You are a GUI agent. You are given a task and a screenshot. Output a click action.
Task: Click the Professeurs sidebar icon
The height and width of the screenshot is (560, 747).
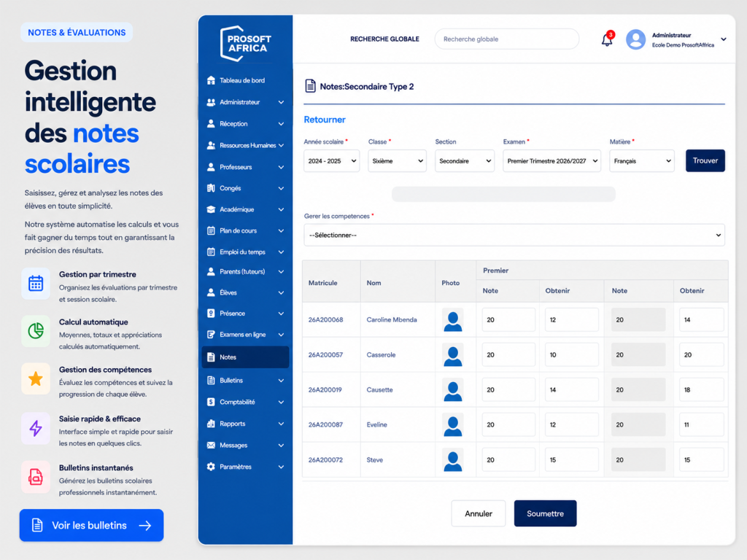pos(211,167)
